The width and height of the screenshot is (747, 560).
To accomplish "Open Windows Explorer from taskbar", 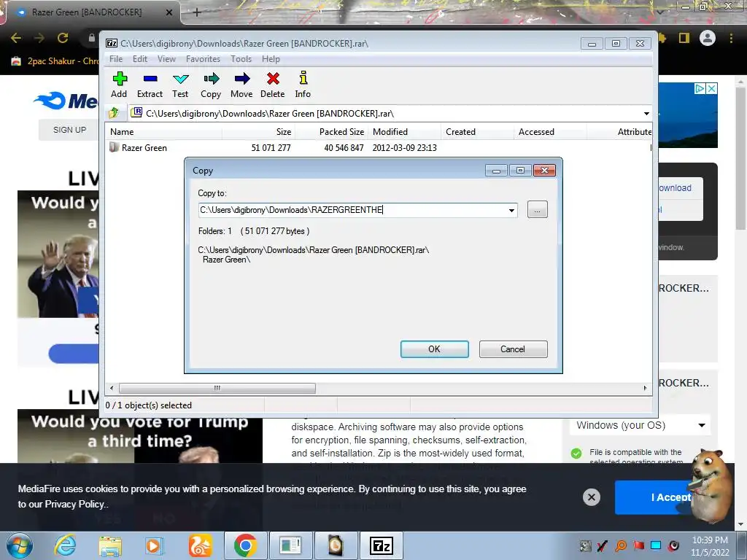I will 110,546.
